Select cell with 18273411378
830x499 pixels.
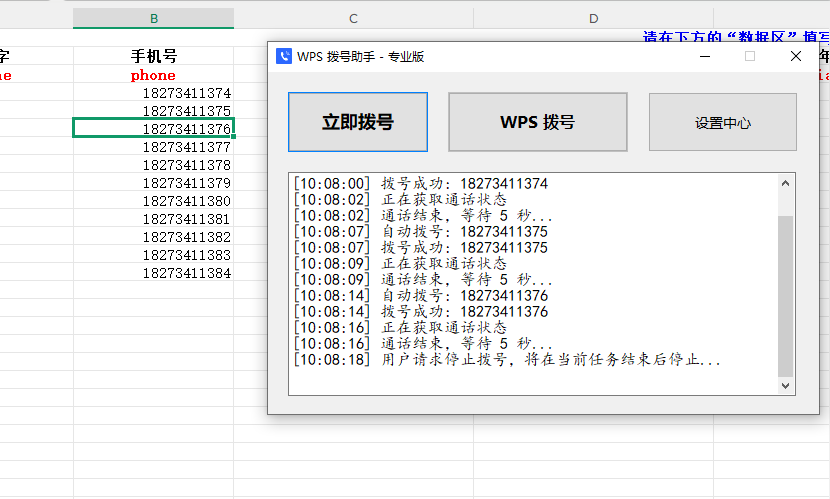tap(154, 165)
